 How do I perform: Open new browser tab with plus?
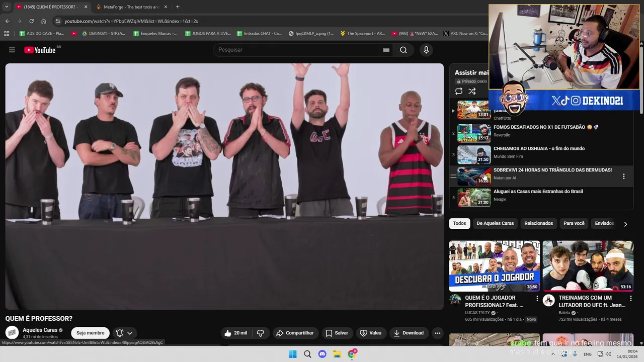(178, 7)
